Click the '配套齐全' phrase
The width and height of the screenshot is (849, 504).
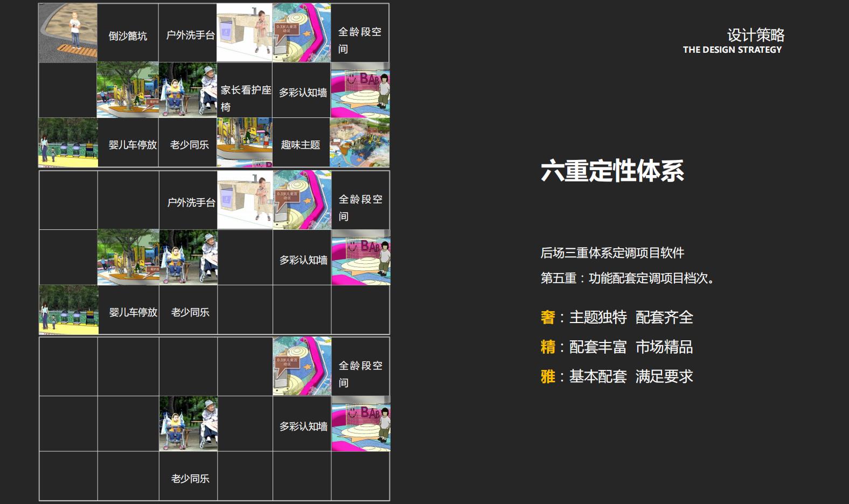tap(664, 317)
